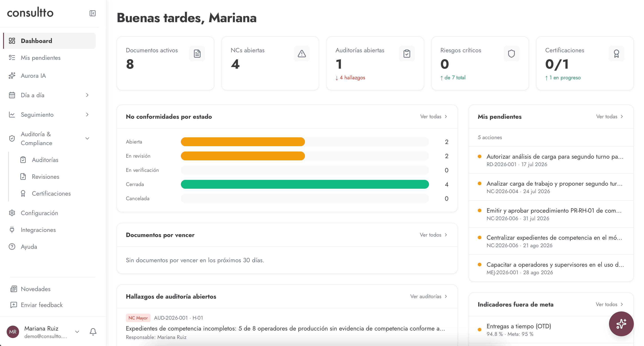Click the warning triangle icon on NCs abiertas card
This screenshot has height=346, width=644.
[x=302, y=53]
